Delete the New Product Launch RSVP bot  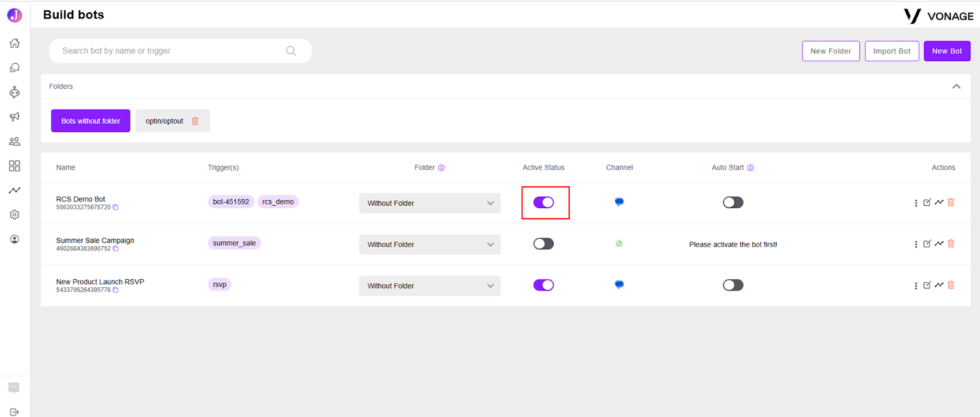pyautogui.click(x=951, y=285)
